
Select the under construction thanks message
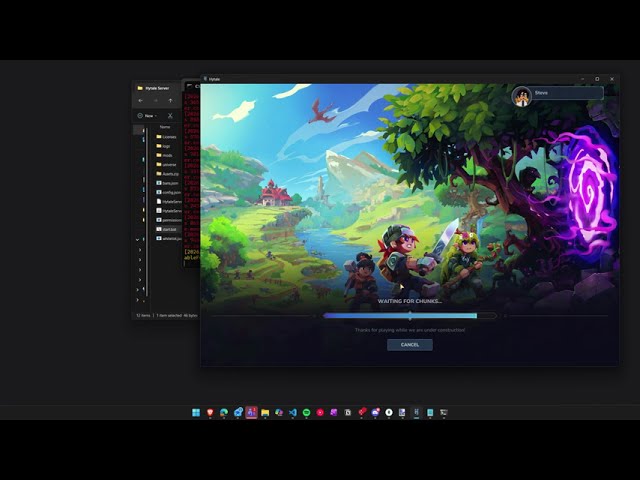tap(410, 330)
